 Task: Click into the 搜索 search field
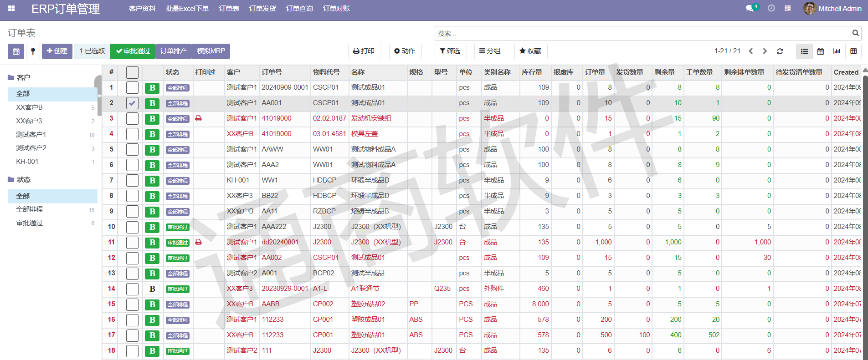(x=642, y=33)
